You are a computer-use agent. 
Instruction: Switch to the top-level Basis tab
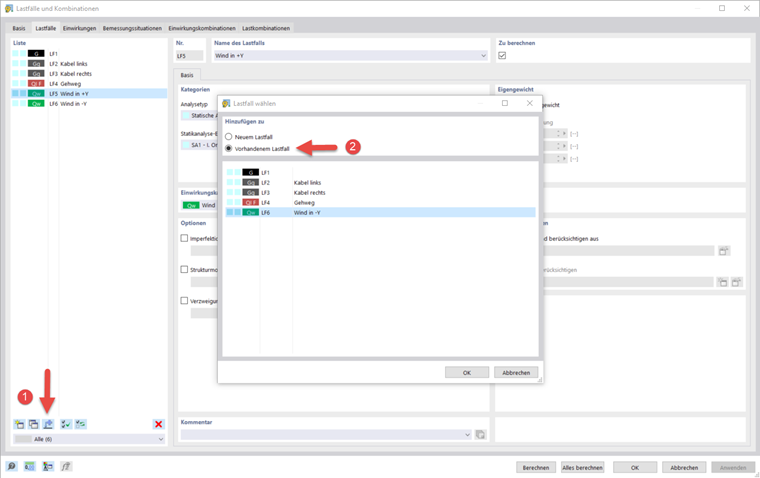(x=19, y=28)
